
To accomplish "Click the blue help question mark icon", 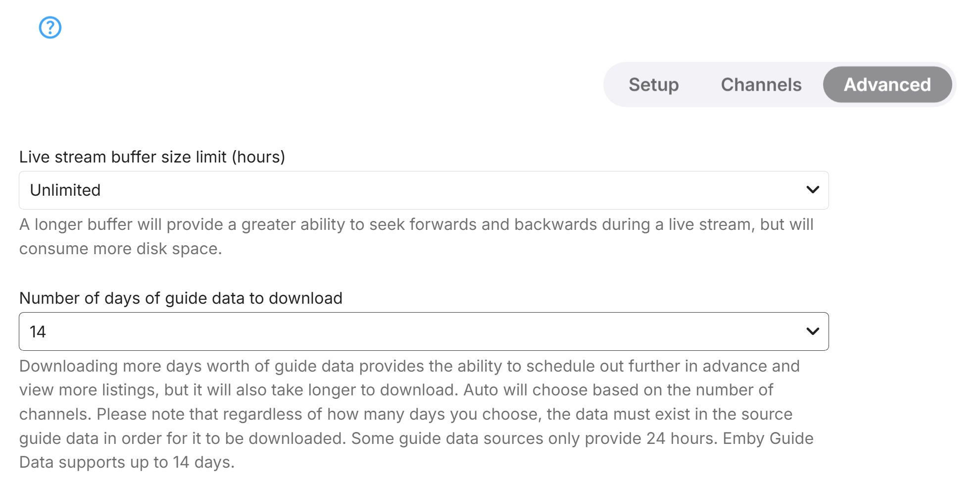I will 50,27.
